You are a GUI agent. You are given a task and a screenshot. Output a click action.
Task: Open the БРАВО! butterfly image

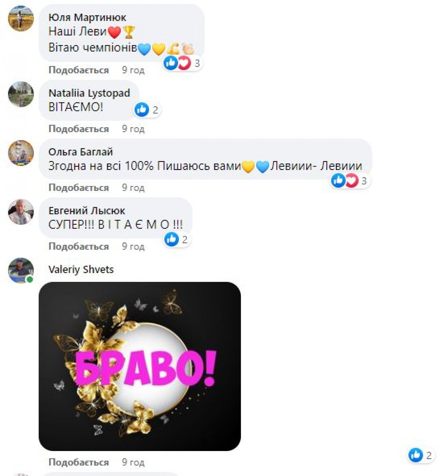tap(140, 366)
